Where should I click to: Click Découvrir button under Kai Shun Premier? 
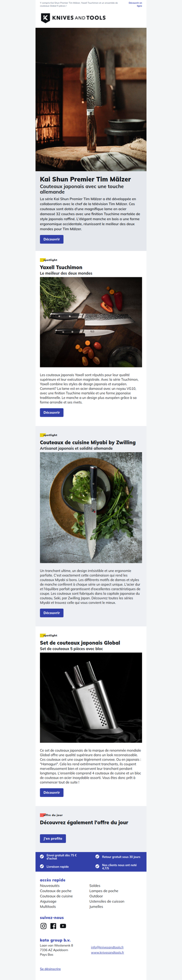pos(51,239)
